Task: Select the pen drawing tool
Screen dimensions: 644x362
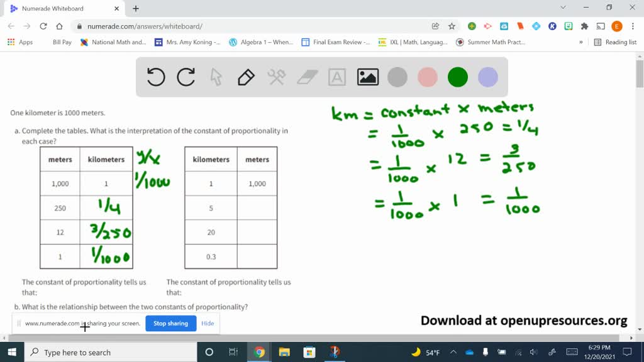Action: coord(246,77)
